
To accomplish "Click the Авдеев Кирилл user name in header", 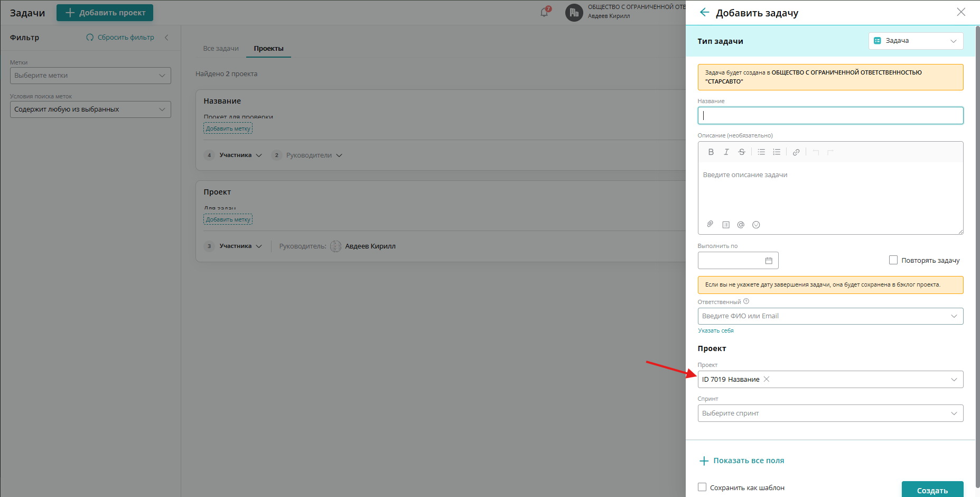I will tap(609, 16).
